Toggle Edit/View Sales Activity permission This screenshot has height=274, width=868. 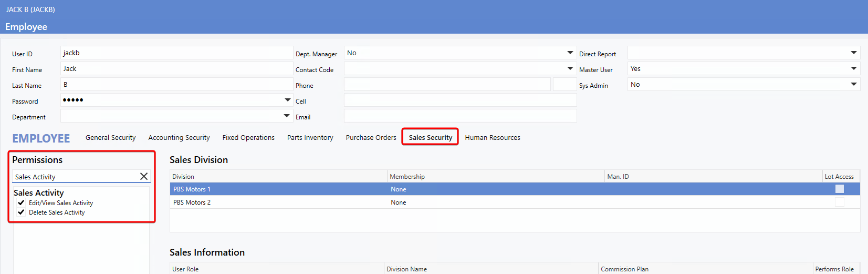[21, 203]
